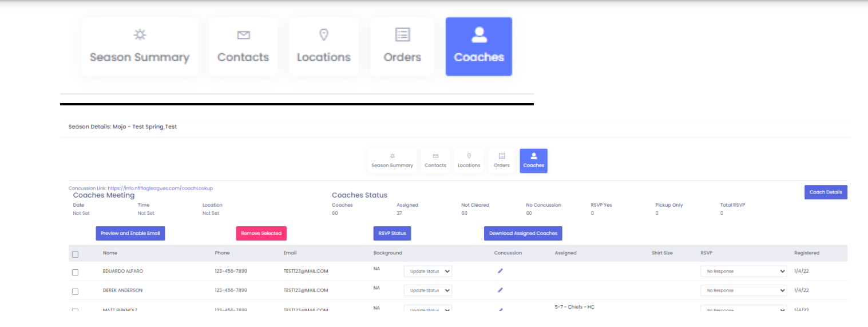
Task: Edit concussion pencil icon for Eduardo Alfaro
Action: coord(500,271)
